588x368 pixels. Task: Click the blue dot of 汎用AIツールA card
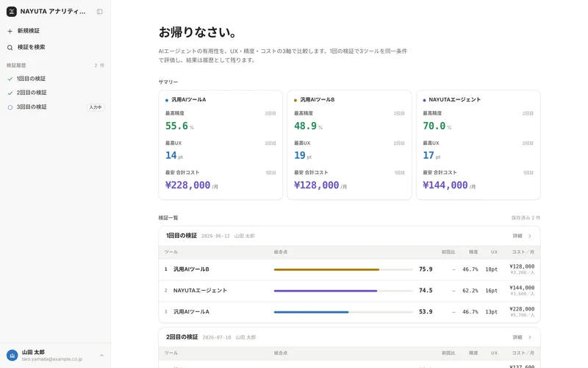pos(167,100)
